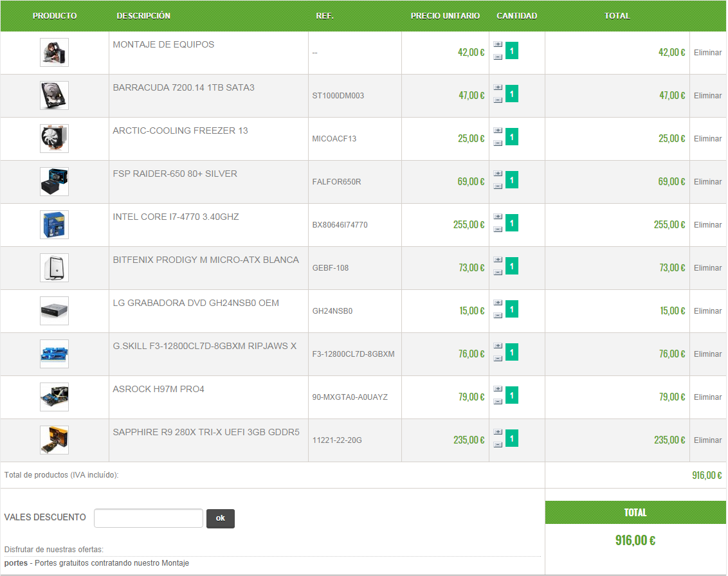
Task: Open MONTAJE DE EQUIPOS description link
Action: (x=163, y=44)
